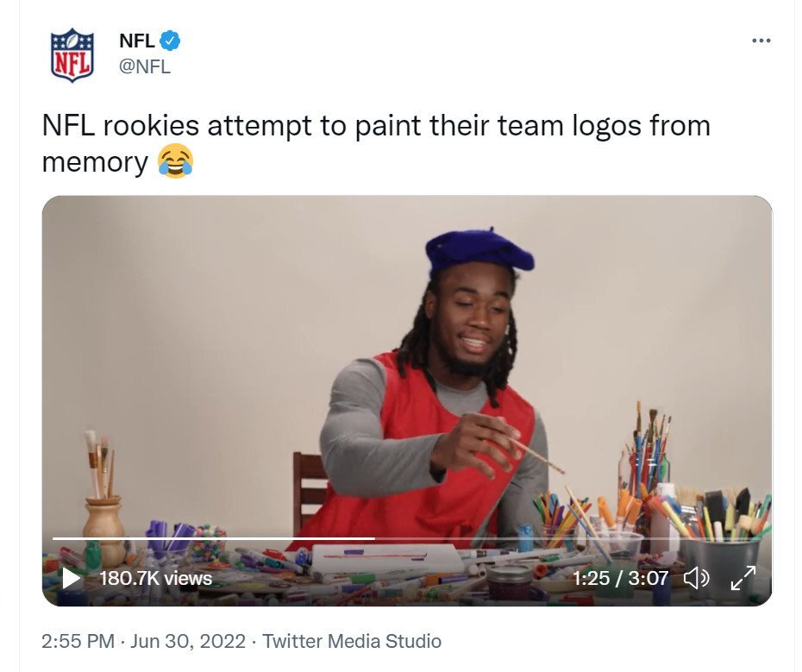Image resolution: width=802 pixels, height=672 pixels.
Task: Click the word 'memory' in the tweet text
Action: (95, 162)
